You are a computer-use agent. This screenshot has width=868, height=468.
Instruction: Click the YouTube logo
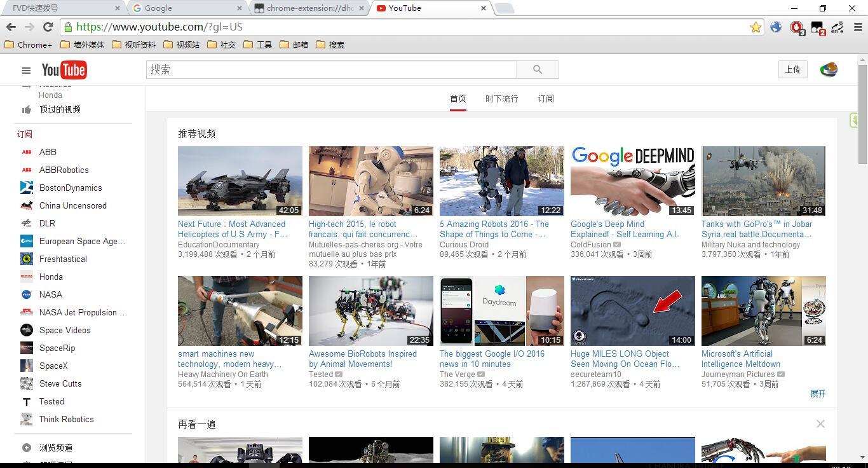[x=64, y=70]
